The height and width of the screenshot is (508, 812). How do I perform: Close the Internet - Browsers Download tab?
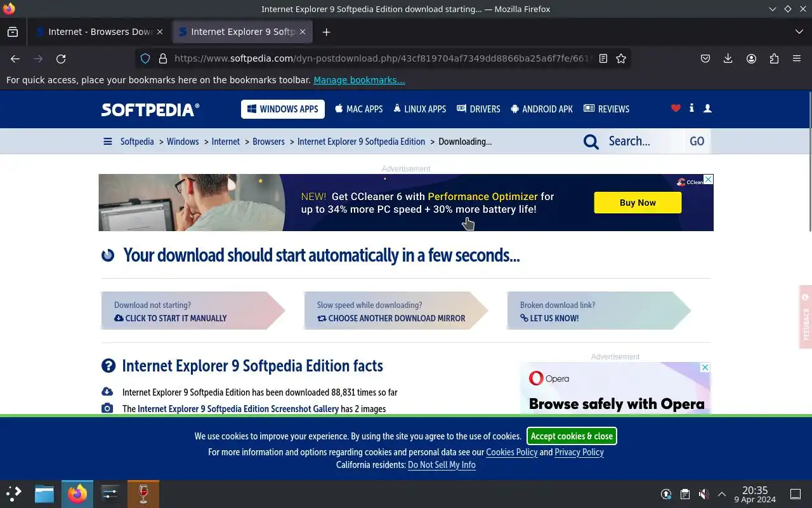159,32
